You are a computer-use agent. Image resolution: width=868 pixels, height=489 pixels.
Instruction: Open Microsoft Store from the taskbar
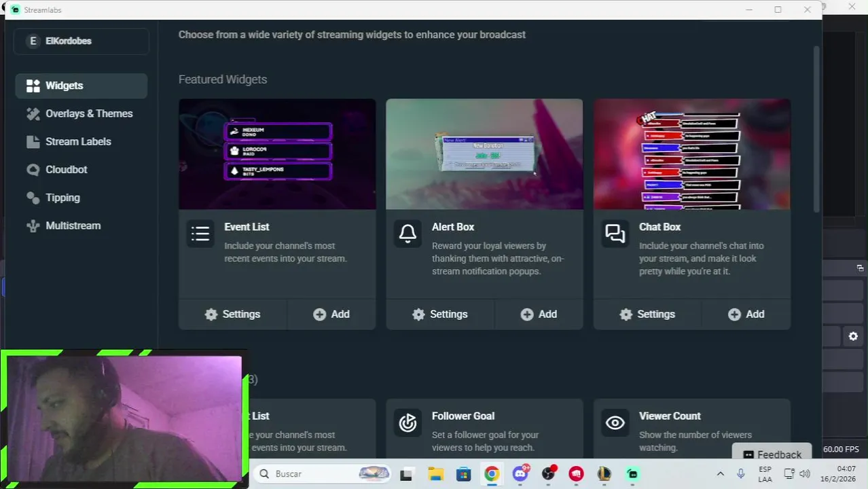463,474
